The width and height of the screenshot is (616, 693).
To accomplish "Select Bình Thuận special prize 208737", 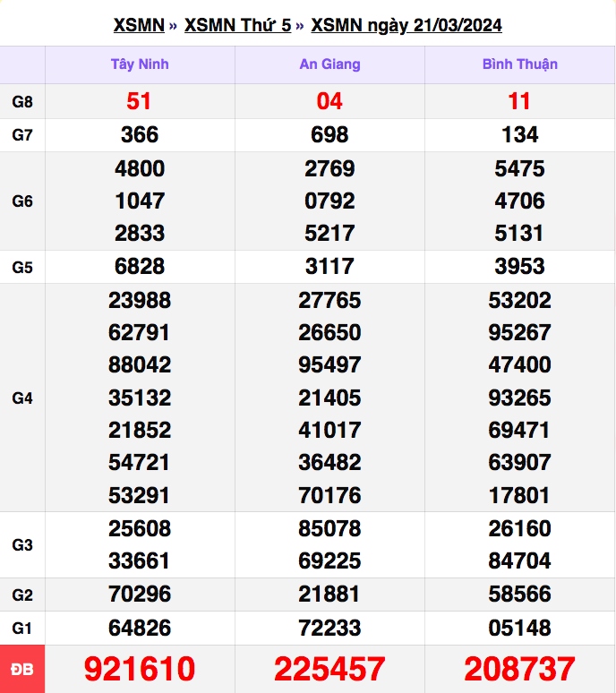I will 519,668.
